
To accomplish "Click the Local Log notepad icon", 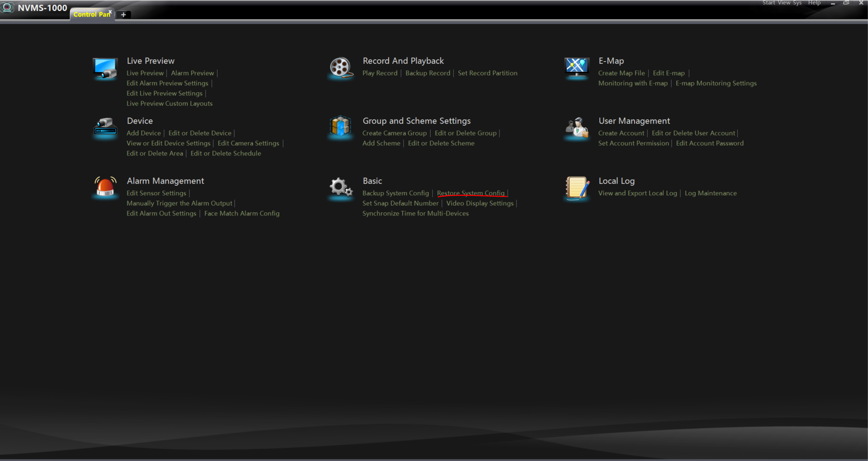I will coord(577,188).
